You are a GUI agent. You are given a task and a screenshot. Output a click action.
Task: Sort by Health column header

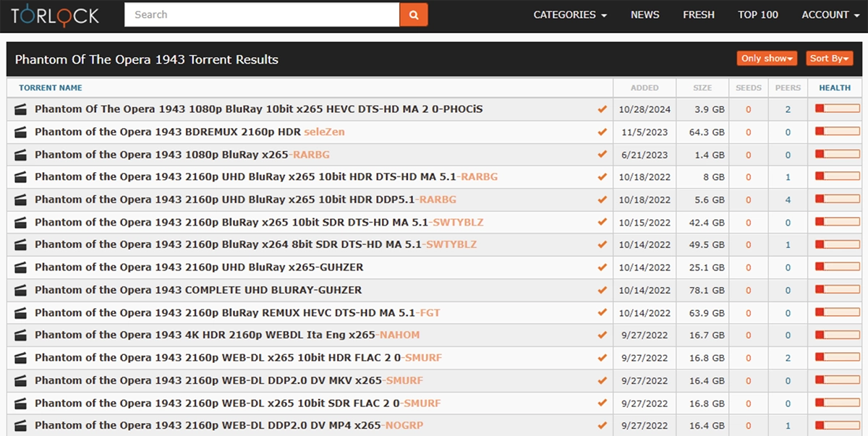835,87
